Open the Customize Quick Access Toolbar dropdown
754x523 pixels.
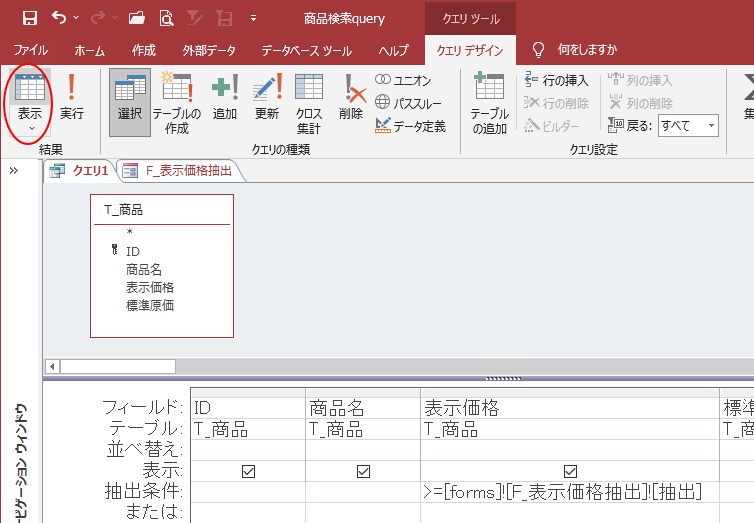[253, 18]
